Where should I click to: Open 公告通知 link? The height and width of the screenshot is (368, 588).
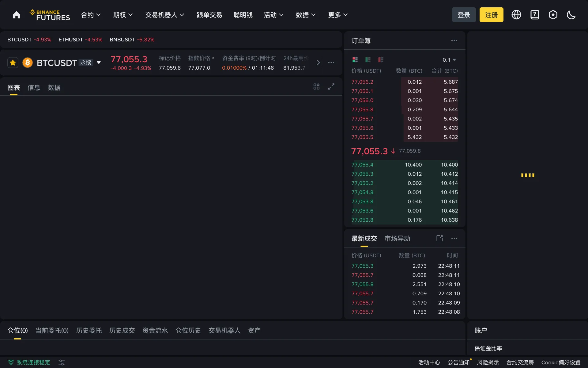[x=459, y=362]
